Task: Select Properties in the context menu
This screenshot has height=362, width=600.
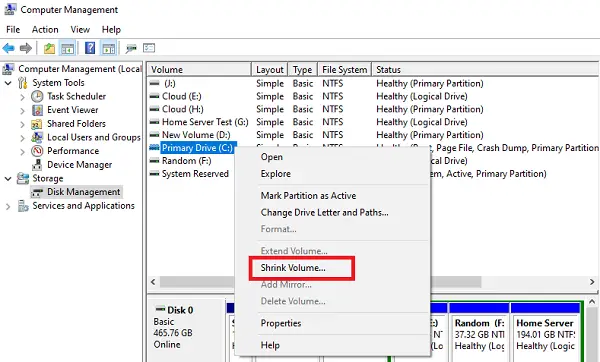Action: coord(281,323)
